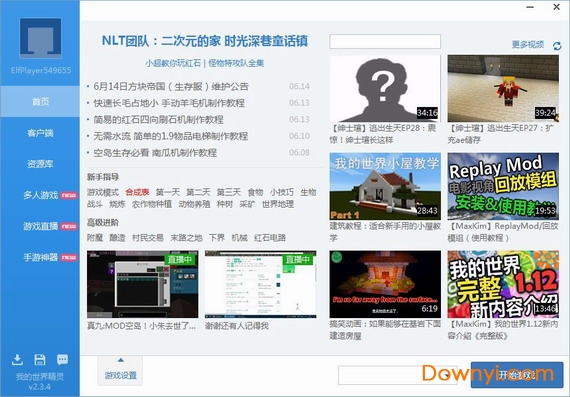
Task: Open the live stream 真九:MOD空岛 thumbnail
Action: 142,284
